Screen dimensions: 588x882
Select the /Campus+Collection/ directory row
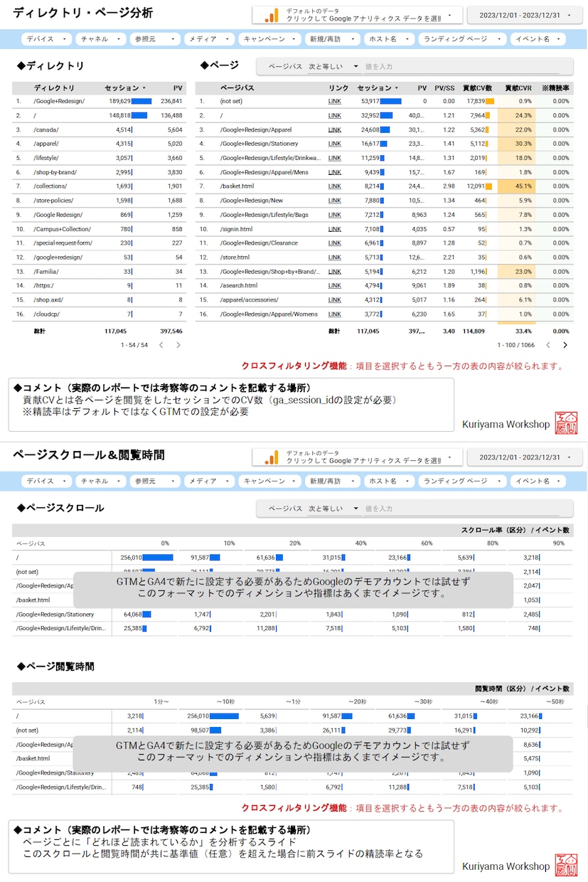[100, 229]
